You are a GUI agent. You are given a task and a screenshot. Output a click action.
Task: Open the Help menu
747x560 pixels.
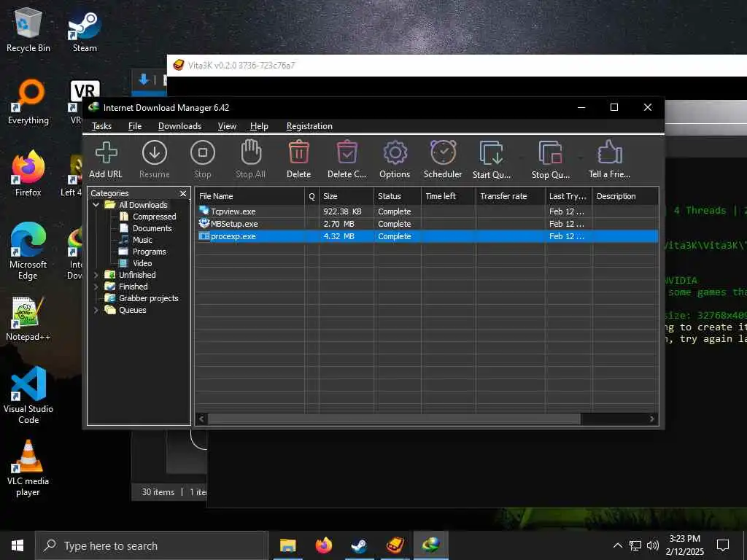point(259,126)
